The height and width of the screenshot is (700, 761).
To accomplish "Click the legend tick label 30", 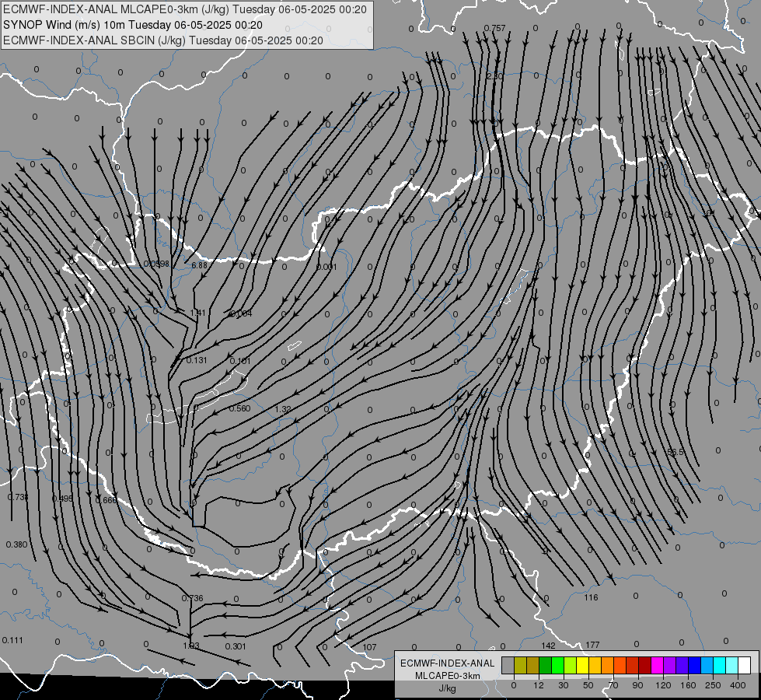I will click(x=564, y=685).
